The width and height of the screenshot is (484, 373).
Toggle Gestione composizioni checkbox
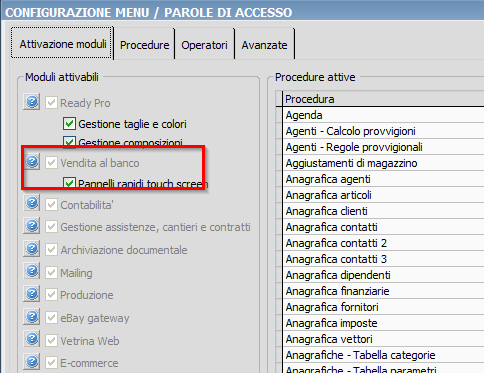coord(69,142)
